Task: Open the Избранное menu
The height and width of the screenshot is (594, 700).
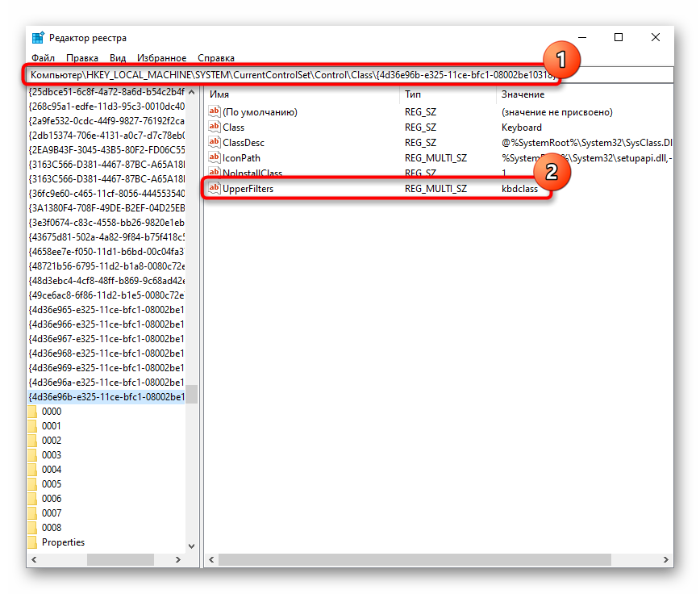Action: (161, 58)
